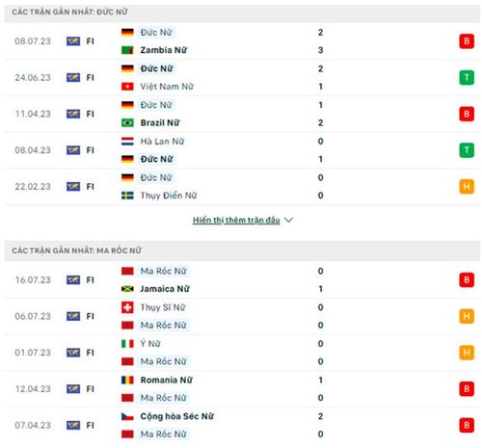Click the Brazil Nữ flag icon
Viewport: 482px width, 448px height.
tap(127, 122)
